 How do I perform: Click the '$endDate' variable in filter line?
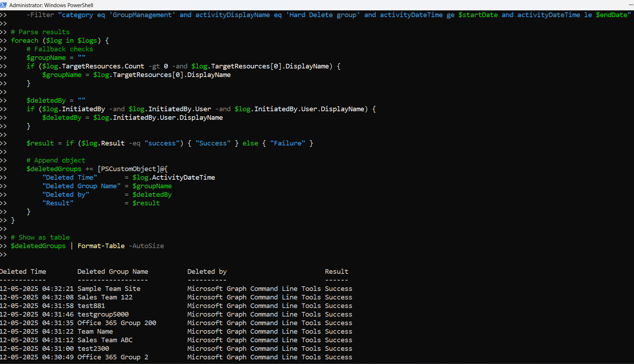[611, 15]
